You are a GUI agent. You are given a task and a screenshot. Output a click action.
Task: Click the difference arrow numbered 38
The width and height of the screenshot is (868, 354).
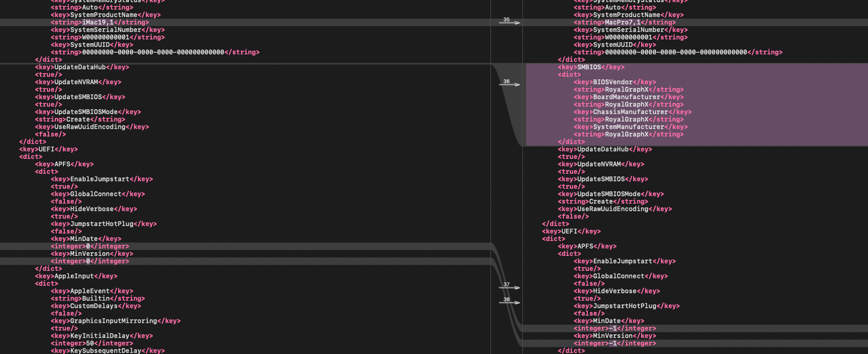coord(509,302)
